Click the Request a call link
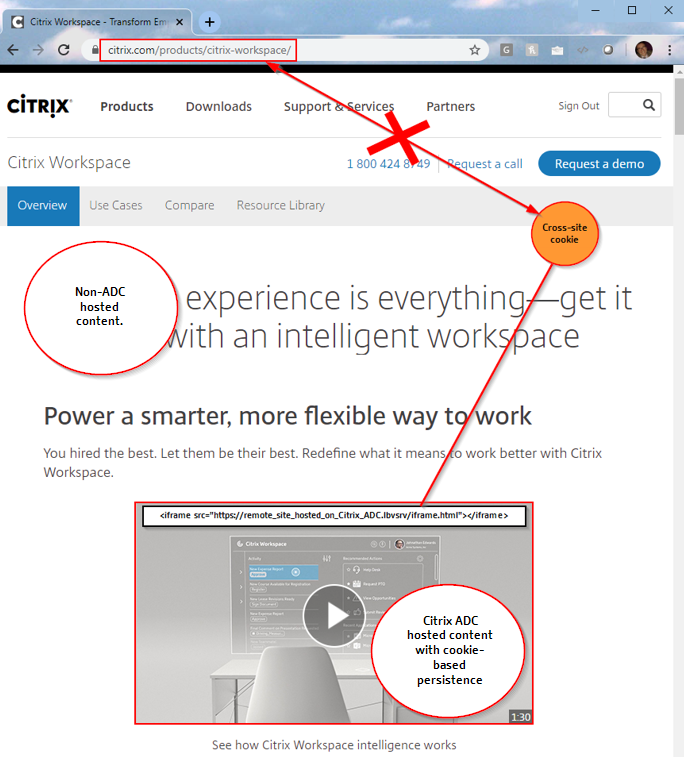The image size is (684, 757). [x=484, y=164]
